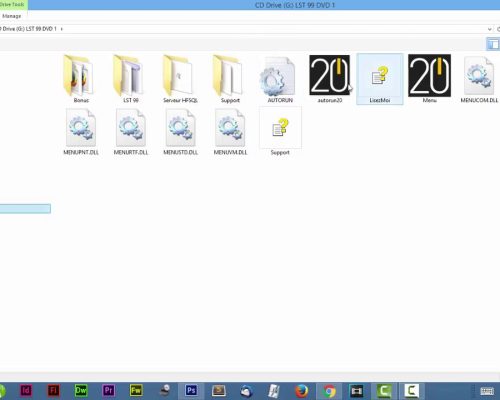
Task: Select the Support folder icon
Action: [x=228, y=76]
